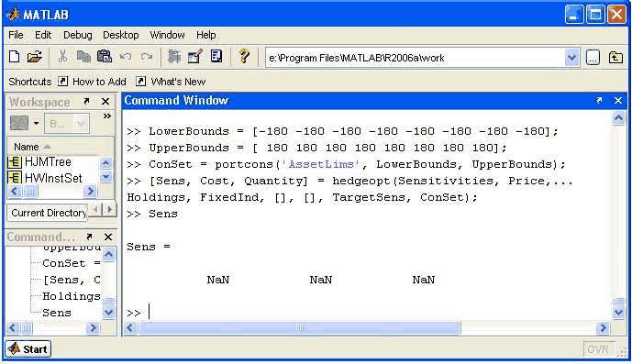Select the HJMTree variable icon

pos(15,162)
